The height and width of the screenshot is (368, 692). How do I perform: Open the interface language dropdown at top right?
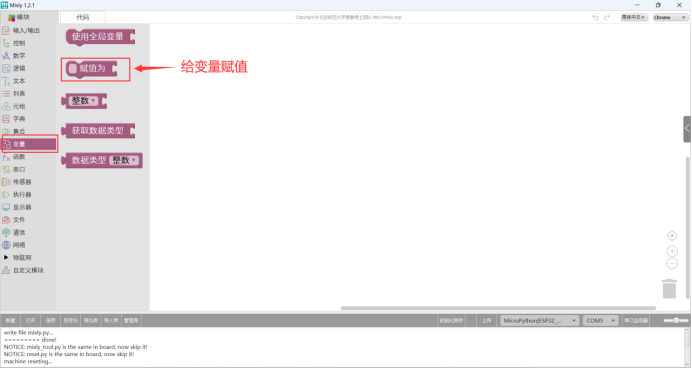click(x=634, y=17)
